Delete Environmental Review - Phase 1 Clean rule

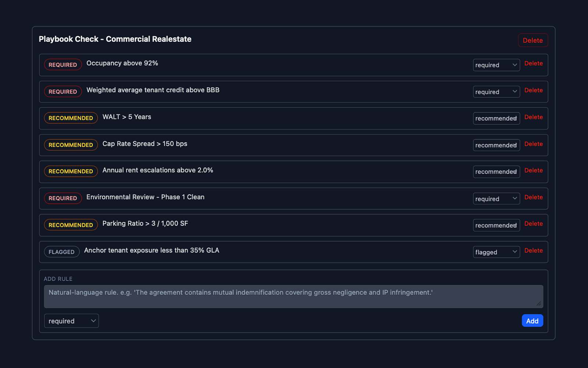pyautogui.click(x=533, y=197)
